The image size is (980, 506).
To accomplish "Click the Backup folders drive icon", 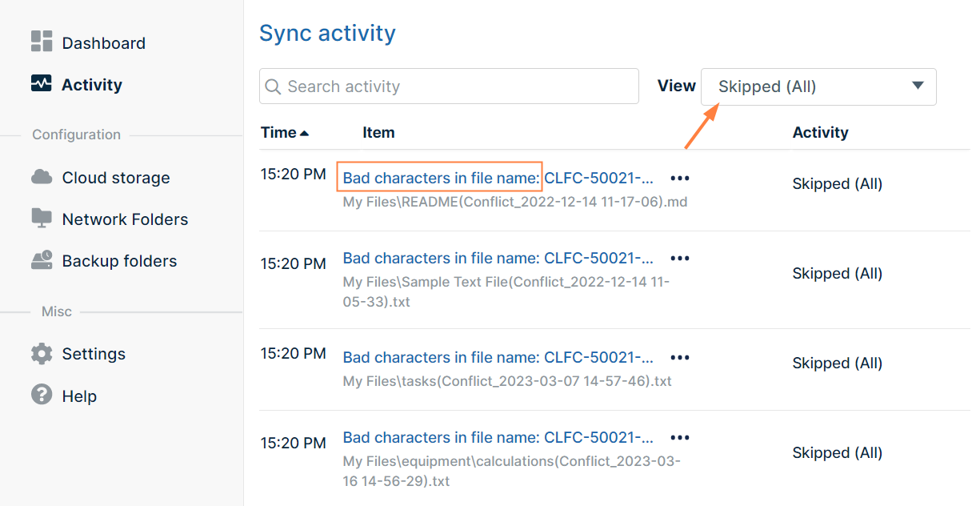I will [x=42, y=260].
